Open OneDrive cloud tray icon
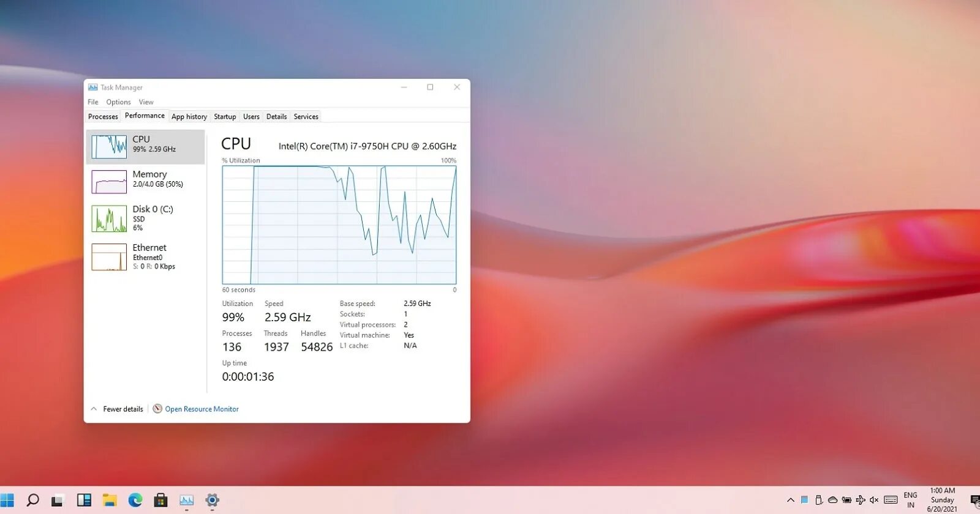Screen dimensions: 980x514 coord(833,500)
